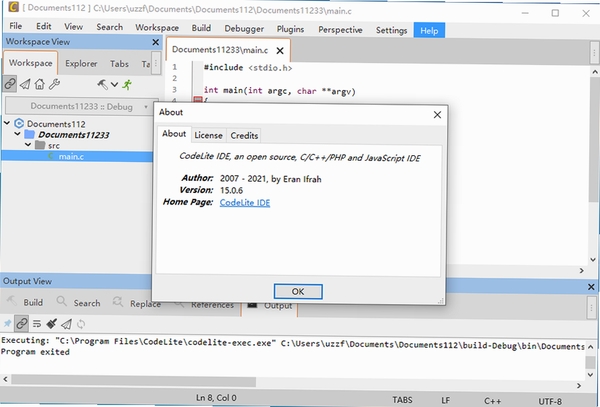
Task: Click paper plane icon in Workspace toolbar
Action: pos(25,84)
